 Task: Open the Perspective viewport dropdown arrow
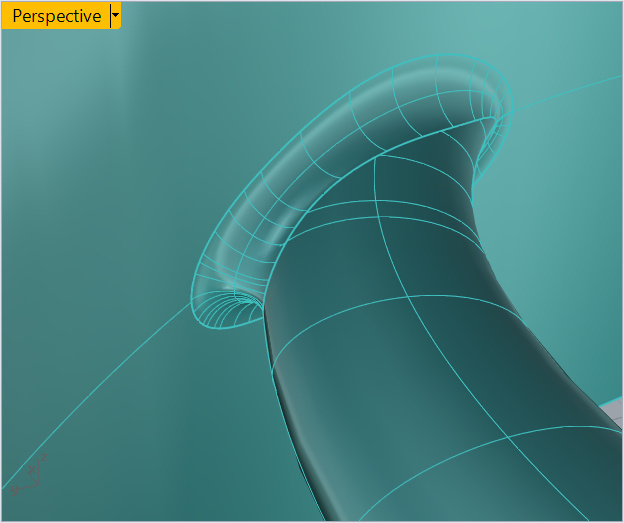tap(115, 16)
